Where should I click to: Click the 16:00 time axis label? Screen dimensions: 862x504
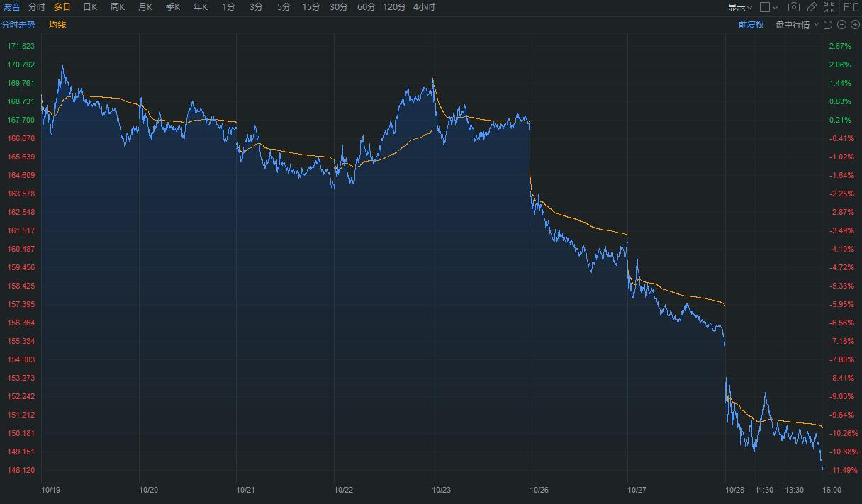(832, 490)
